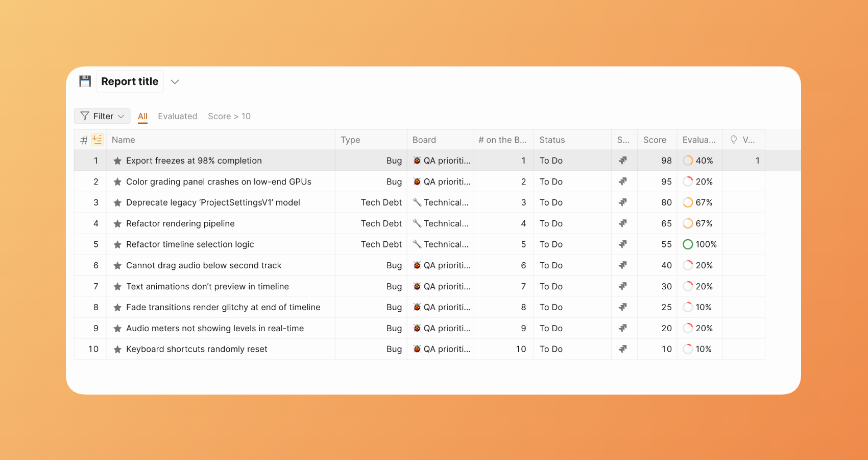
Task: Open Cannot drag audio below second track
Action: [x=204, y=265]
